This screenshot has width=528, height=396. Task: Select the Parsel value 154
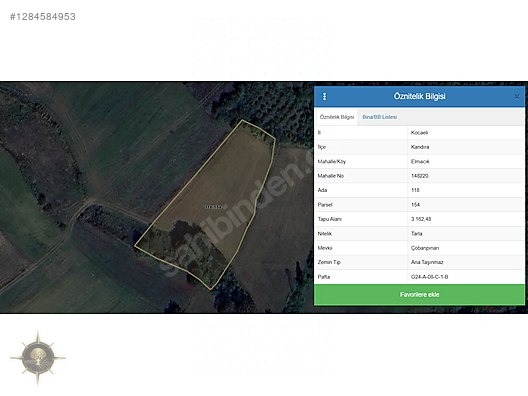coord(415,205)
